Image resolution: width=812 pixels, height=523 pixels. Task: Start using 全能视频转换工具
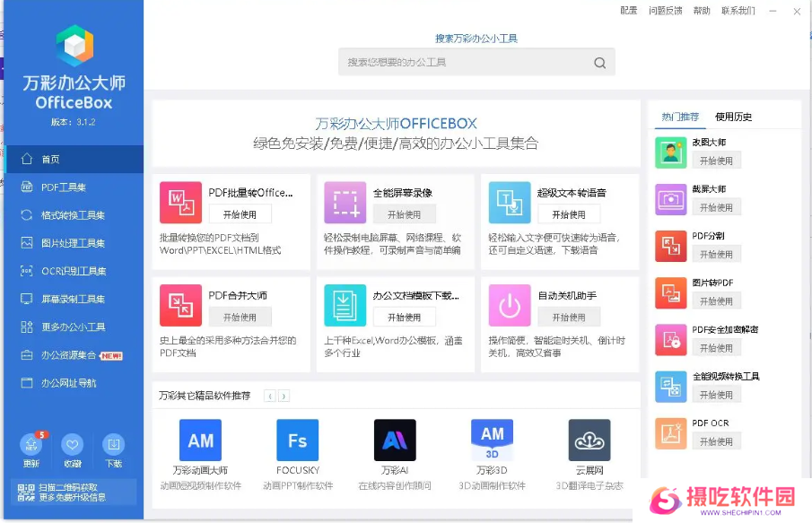click(716, 395)
